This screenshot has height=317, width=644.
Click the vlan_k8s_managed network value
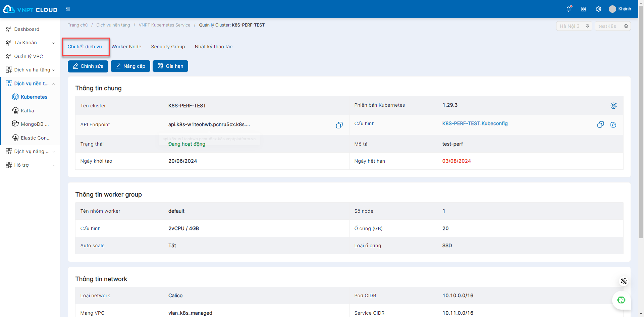tap(190, 313)
